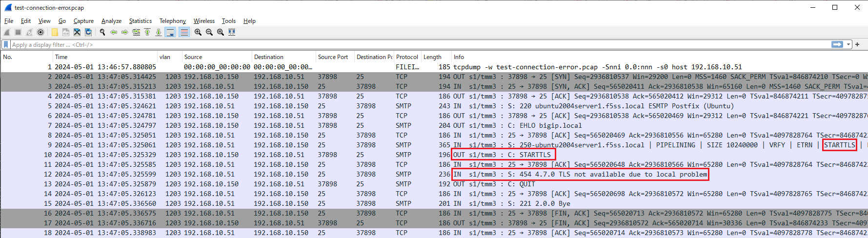Expand the recent display filters dropdown
868x238 pixels.
848,44
